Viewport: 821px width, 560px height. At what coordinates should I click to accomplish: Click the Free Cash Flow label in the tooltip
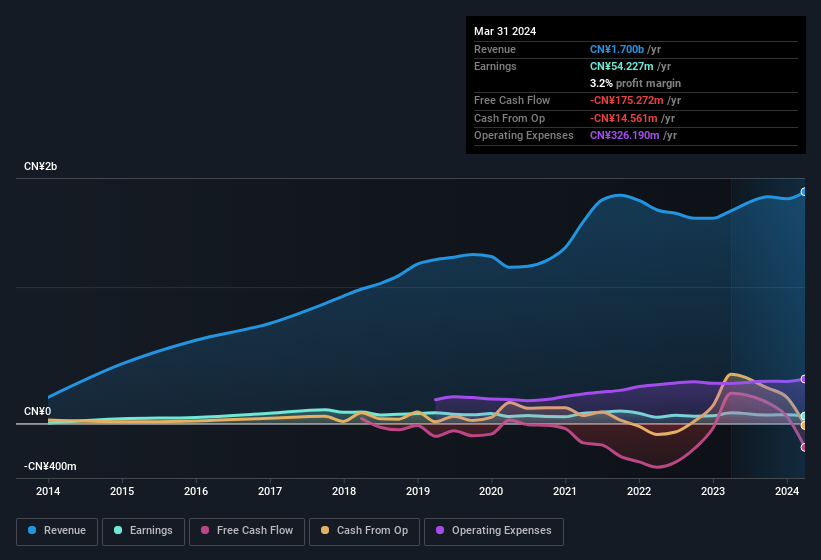512,100
